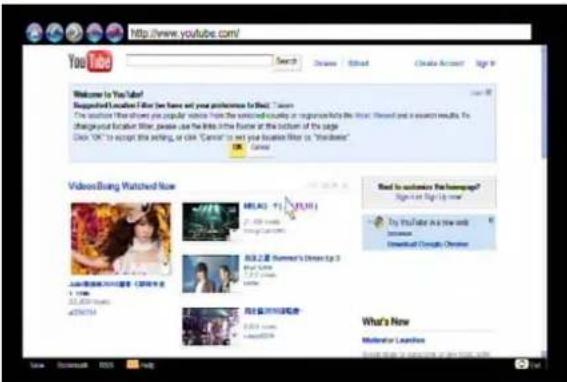Click the fourth round toolbar button
Viewport: 567px width, 382px height.
(95, 33)
